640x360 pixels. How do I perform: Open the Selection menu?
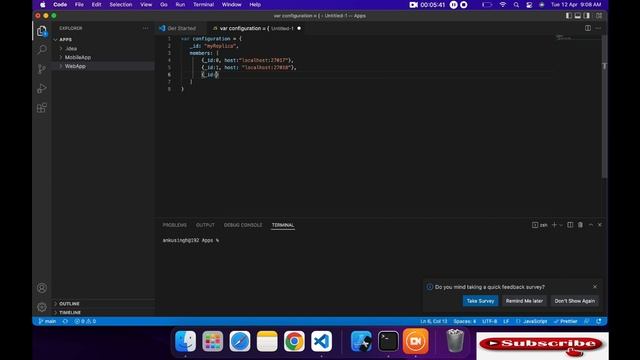point(120,4)
